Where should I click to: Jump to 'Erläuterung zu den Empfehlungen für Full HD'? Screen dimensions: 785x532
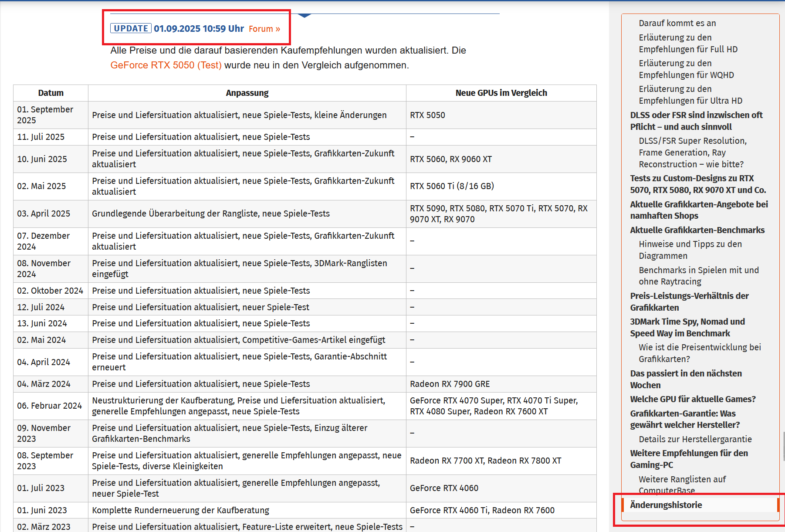(x=688, y=43)
